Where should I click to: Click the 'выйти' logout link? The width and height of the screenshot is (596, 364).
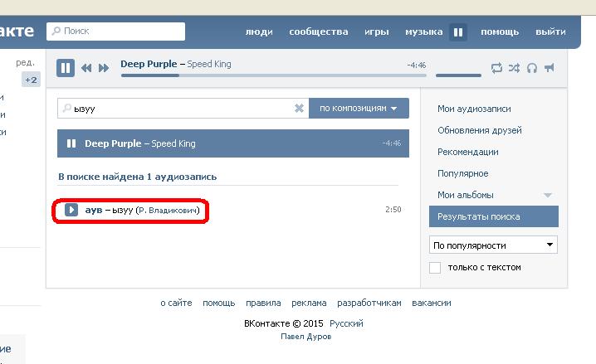[x=550, y=32]
